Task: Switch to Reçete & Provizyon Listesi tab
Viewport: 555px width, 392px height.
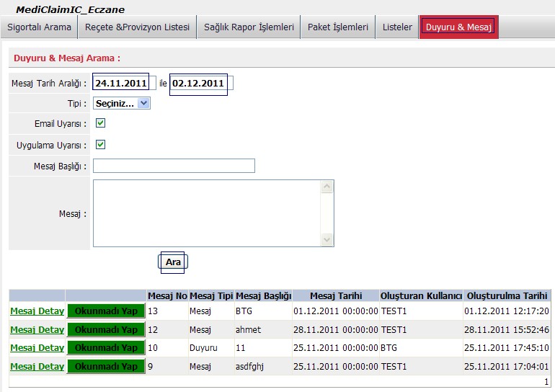Action: (137, 27)
